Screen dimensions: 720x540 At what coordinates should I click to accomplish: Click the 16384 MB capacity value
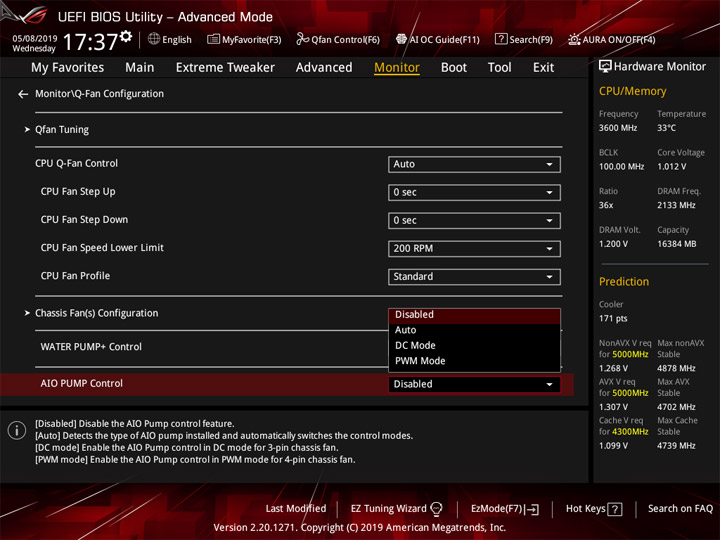[x=677, y=244]
